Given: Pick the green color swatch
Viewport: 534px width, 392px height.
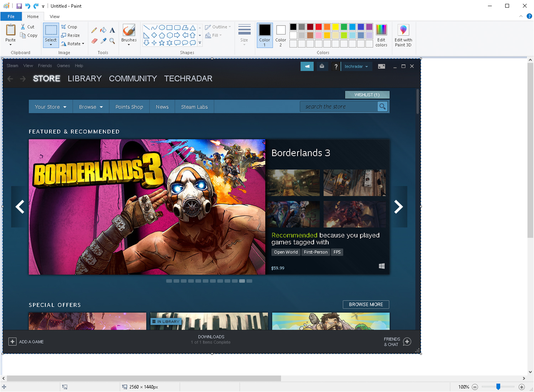Looking at the screenshot, I should point(344,27).
